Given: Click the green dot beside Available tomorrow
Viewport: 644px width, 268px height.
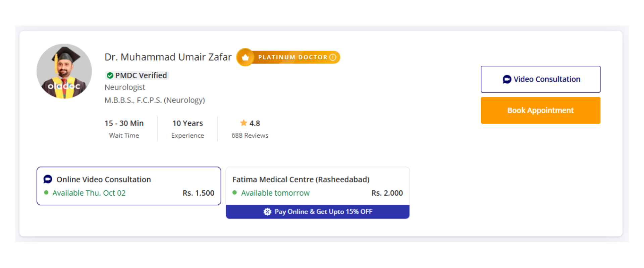Looking at the screenshot, I should (x=235, y=193).
